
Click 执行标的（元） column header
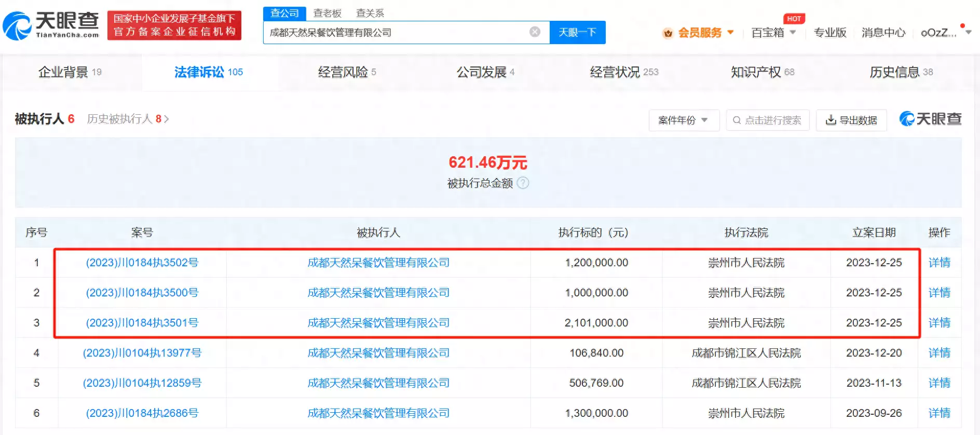tap(593, 233)
